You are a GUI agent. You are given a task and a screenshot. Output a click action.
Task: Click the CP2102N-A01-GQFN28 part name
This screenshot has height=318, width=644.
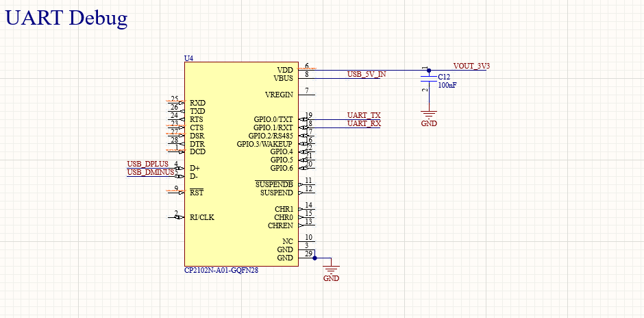(x=221, y=271)
